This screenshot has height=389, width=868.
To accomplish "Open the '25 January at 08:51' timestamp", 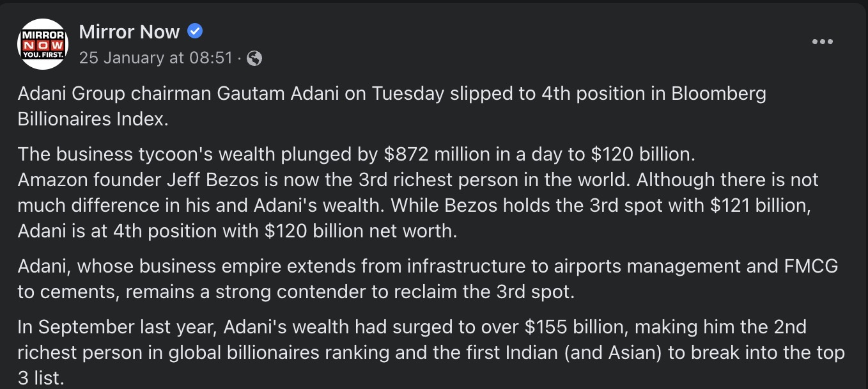I will pos(156,58).
